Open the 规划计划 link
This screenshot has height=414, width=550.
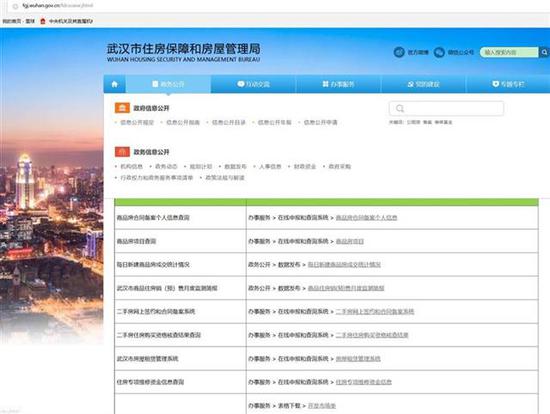pos(201,167)
